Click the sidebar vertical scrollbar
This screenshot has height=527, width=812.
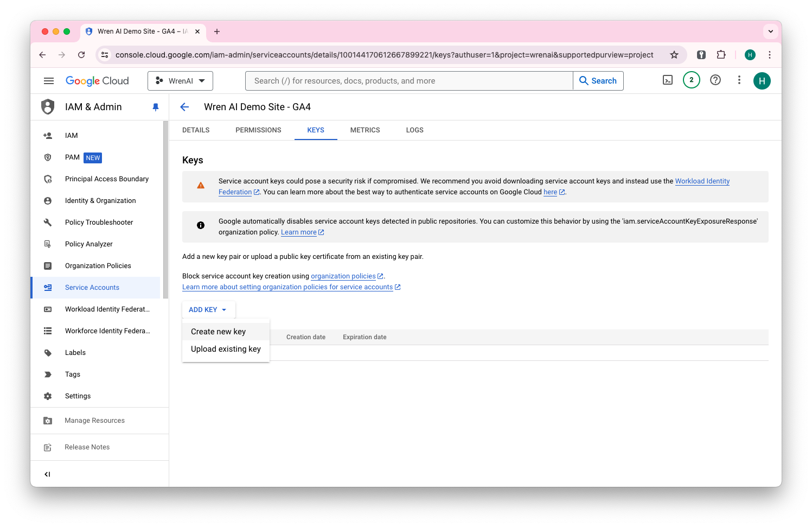coord(165,209)
